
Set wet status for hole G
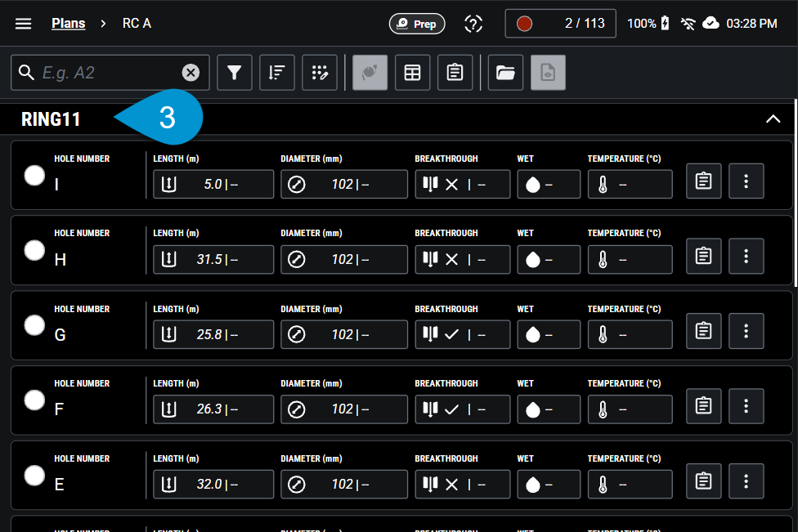pos(549,334)
